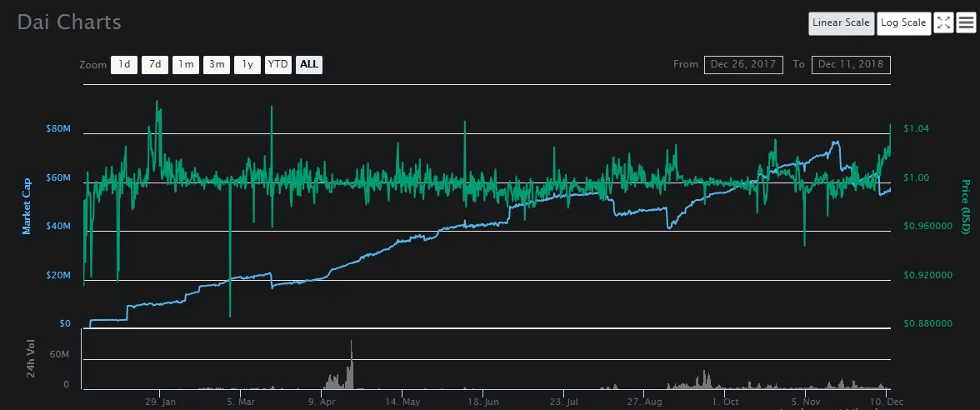Screen dimensions: 980x410
Task: Click the 1. Oct date label
Action: (725, 402)
